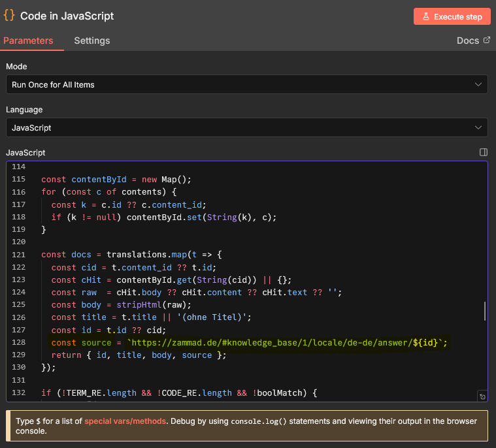Click the curly braces Code node icon
This screenshot has height=448, width=496.
(x=9, y=16)
